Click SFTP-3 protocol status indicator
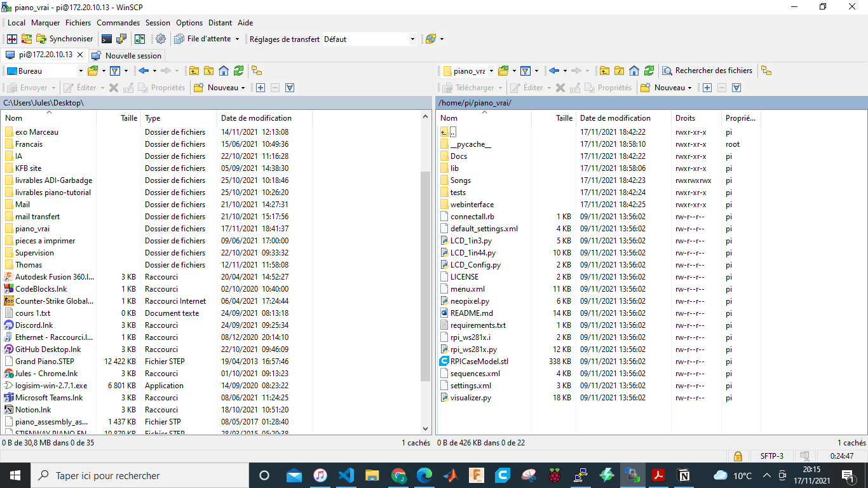This screenshot has height=488, width=868. [772, 456]
